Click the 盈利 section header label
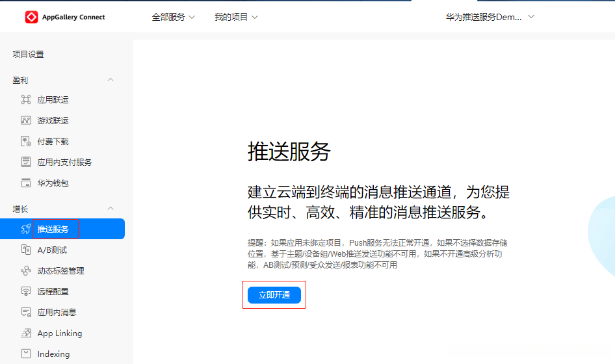This screenshot has height=364, width=615. 20,80
